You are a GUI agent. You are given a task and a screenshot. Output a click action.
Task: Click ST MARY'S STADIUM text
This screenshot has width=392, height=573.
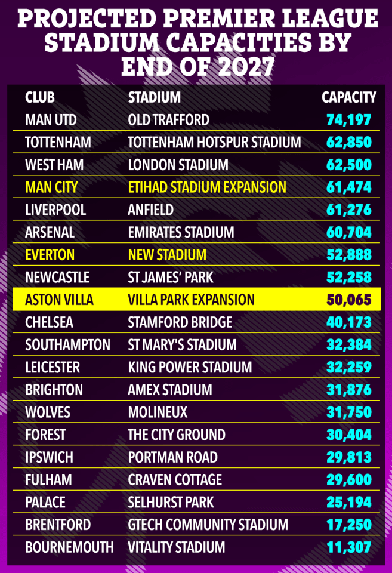click(x=183, y=344)
